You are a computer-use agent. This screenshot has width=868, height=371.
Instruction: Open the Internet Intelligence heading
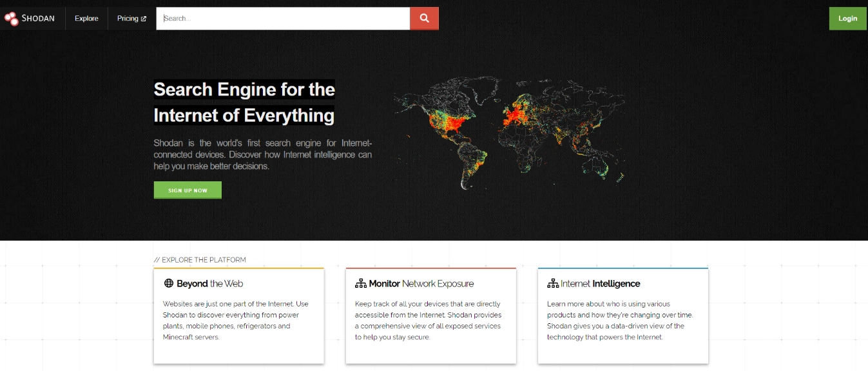coord(601,283)
